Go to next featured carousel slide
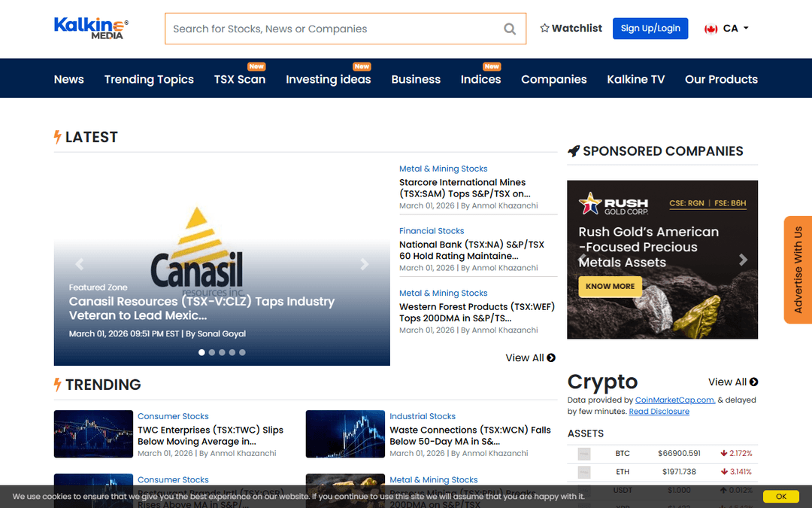Viewport: 812px width, 508px height. coord(365,264)
